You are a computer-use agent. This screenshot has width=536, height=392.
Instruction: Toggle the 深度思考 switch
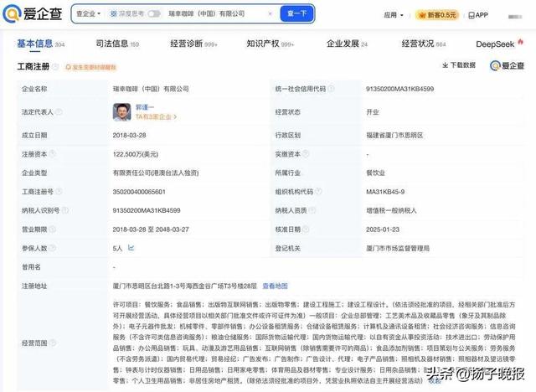tap(154, 13)
